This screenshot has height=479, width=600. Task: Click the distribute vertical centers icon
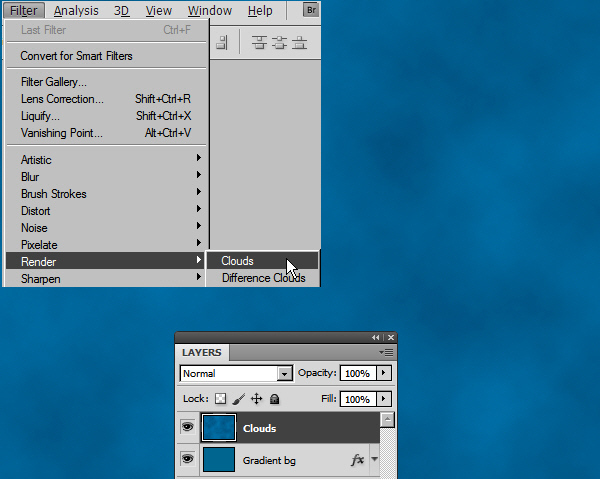pyautogui.click(x=279, y=43)
